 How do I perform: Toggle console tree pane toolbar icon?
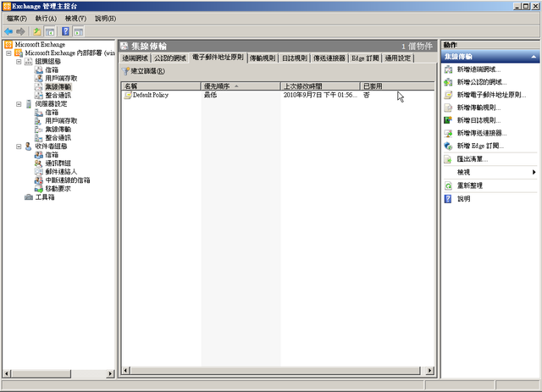50,32
